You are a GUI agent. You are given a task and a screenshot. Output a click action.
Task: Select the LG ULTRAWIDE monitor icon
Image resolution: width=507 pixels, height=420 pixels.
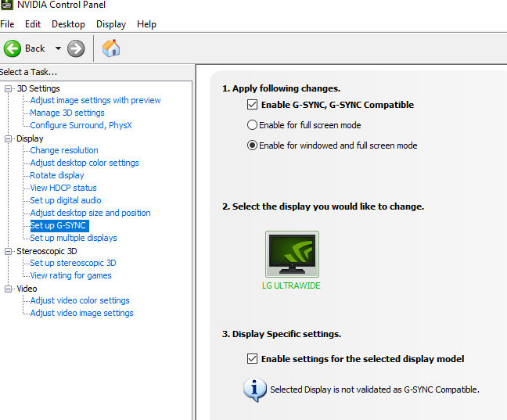(x=292, y=254)
